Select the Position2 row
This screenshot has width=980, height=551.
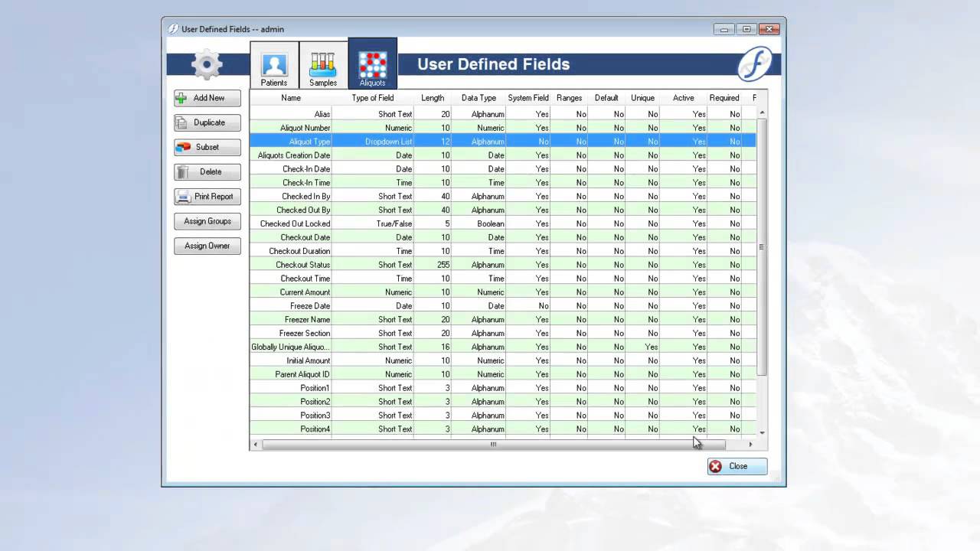pos(503,402)
